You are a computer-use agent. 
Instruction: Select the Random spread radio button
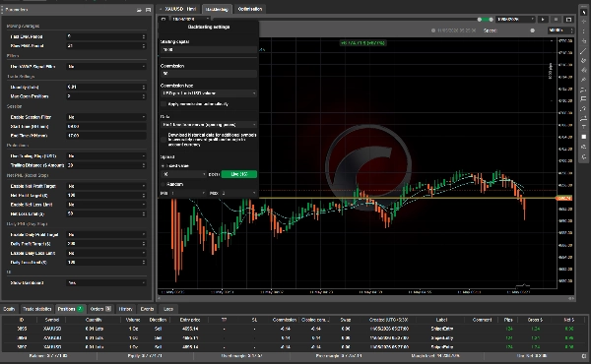[x=164, y=184]
